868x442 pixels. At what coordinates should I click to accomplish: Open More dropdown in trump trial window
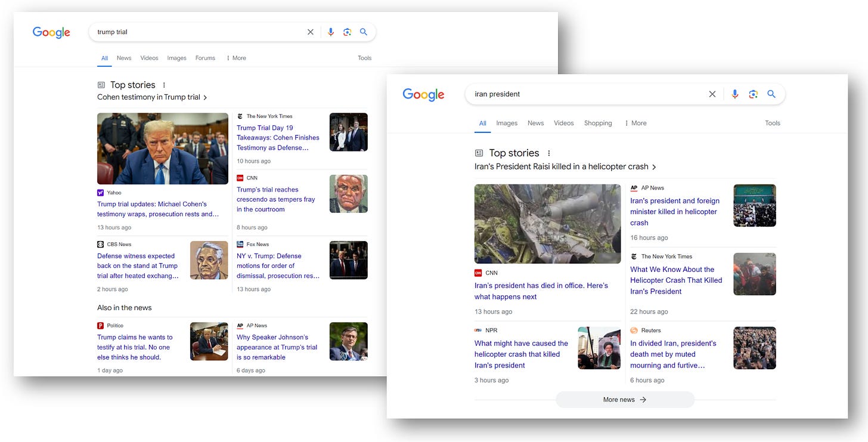(236, 58)
